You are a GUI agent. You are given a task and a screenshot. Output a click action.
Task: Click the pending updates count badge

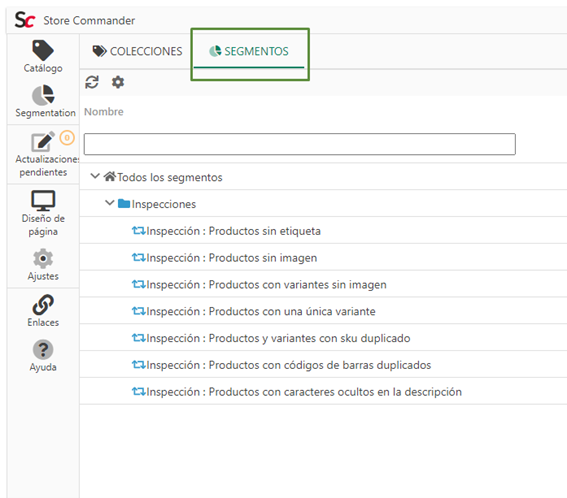pos(67,138)
